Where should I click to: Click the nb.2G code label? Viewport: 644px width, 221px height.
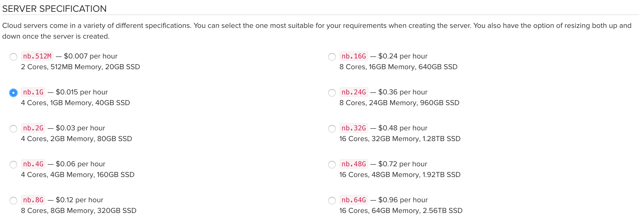33,128
